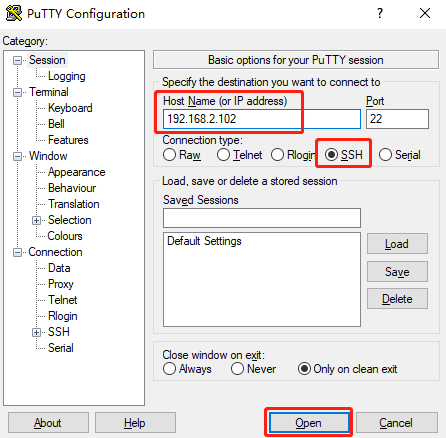Click the Save session button
Image resolution: width=446 pixels, height=438 pixels.
(397, 272)
